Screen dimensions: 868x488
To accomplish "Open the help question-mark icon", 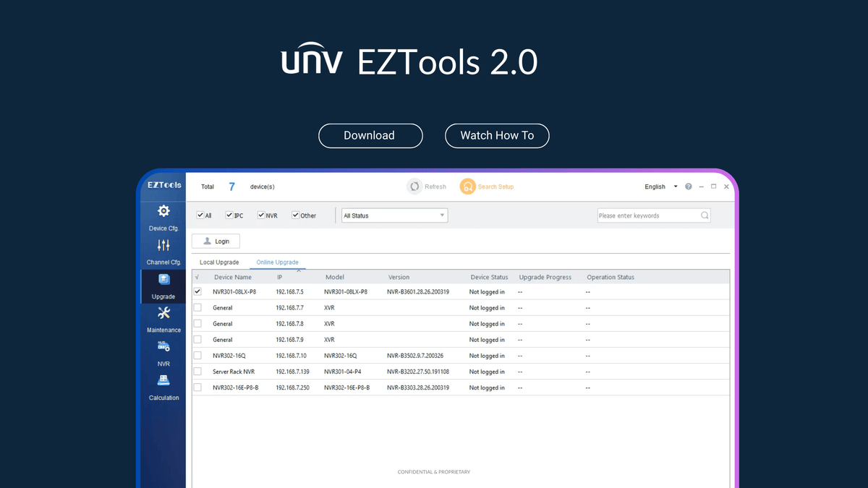I will 688,186.
